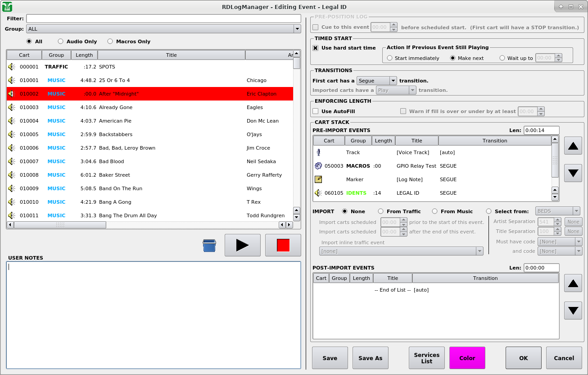Open the Services List dialog
The image size is (588, 375).
coord(426,357)
